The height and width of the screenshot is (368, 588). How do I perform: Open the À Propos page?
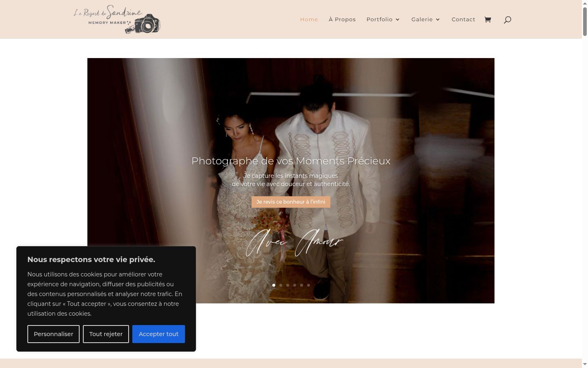pos(342,19)
